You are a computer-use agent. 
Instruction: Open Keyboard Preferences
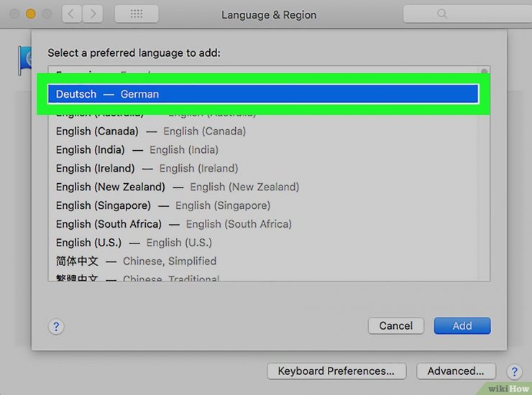point(336,371)
